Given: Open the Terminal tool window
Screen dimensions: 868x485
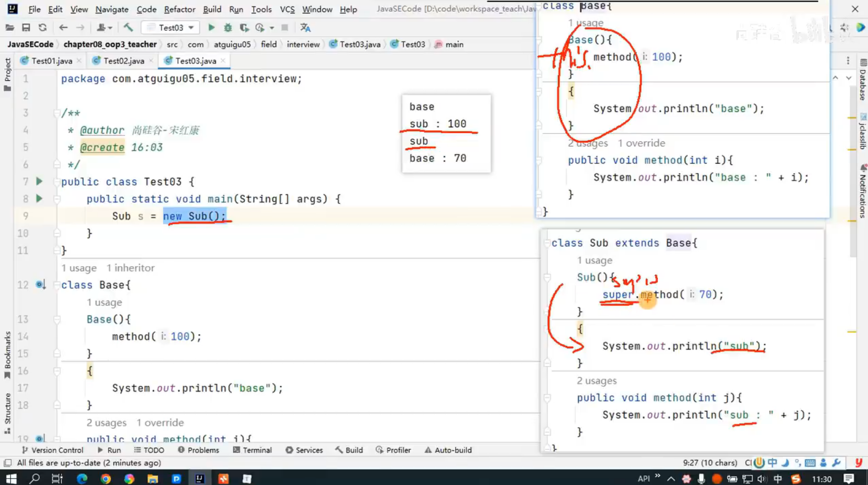Looking at the screenshot, I should pyautogui.click(x=252, y=450).
